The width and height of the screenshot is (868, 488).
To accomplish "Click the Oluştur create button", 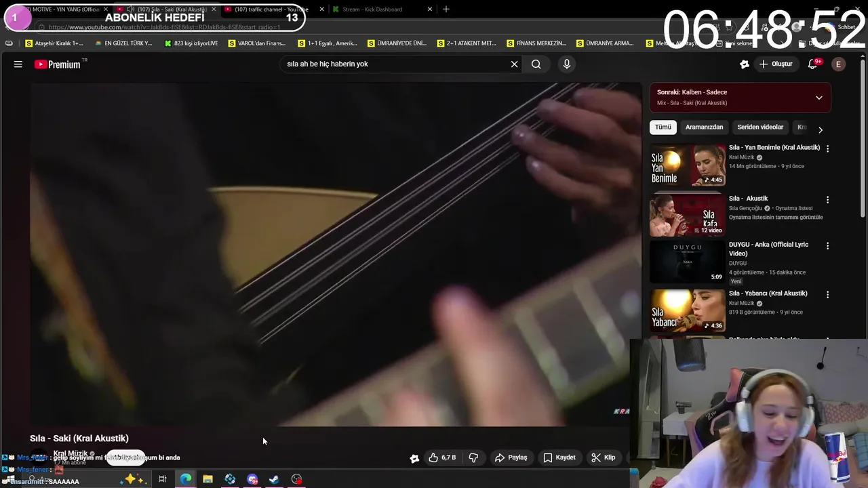I will point(776,64).
